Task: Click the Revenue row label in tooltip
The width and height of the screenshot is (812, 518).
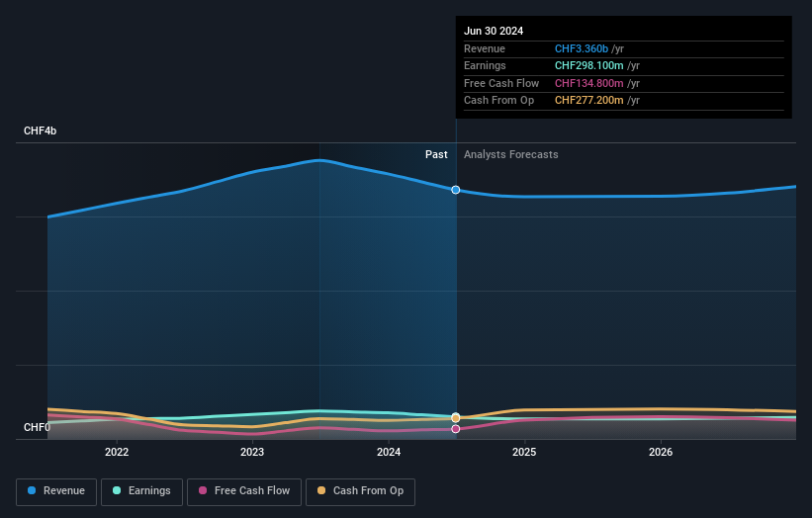Action: tap(485, 48)
